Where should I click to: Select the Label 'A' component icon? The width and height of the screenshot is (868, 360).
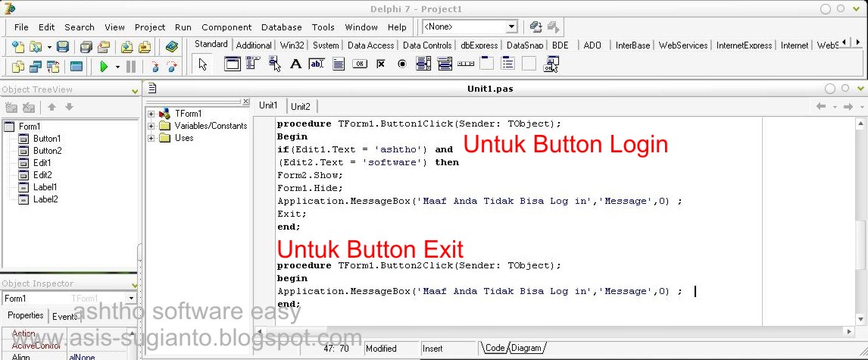(295, 64)
